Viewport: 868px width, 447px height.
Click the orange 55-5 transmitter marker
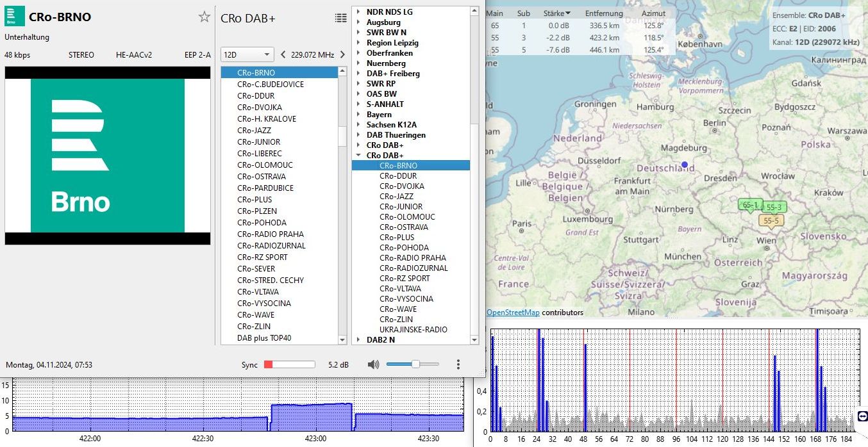click(772, 221)
